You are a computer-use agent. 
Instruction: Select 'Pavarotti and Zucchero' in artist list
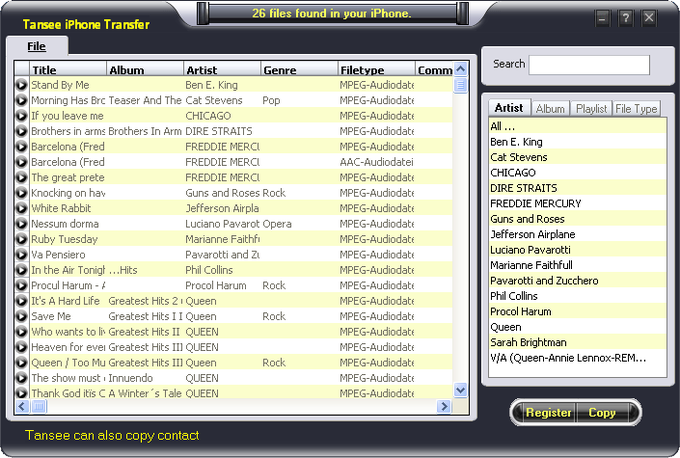[577, 281]
